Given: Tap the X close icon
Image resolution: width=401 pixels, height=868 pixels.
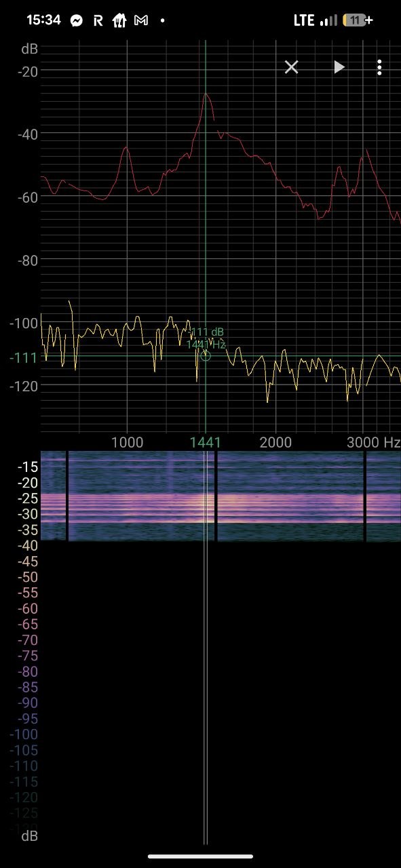Looking at the screenshot, I should click(291, 67).
